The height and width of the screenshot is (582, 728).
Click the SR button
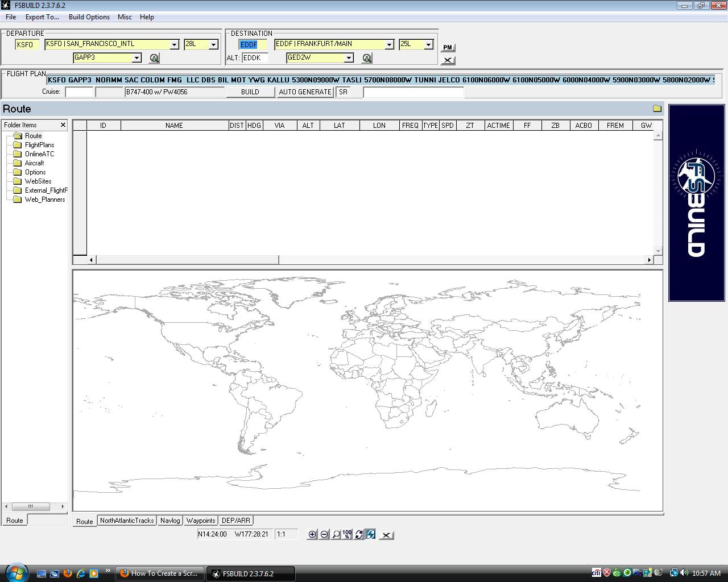coord(343,92)
